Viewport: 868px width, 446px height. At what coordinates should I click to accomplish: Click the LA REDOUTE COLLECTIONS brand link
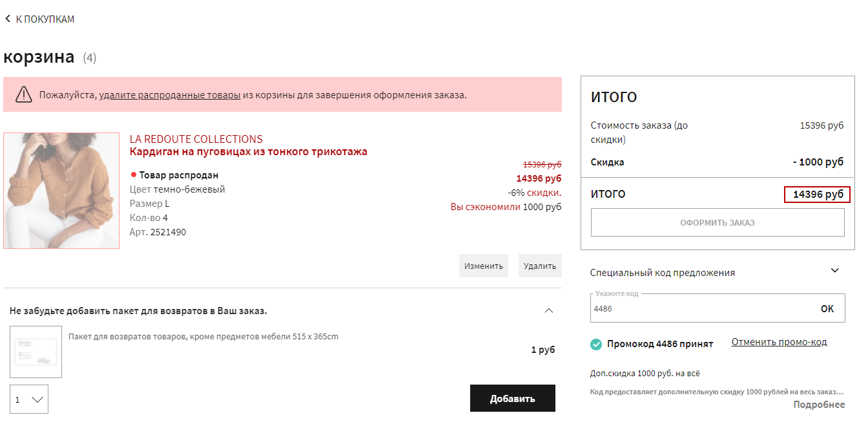(196, 139)
